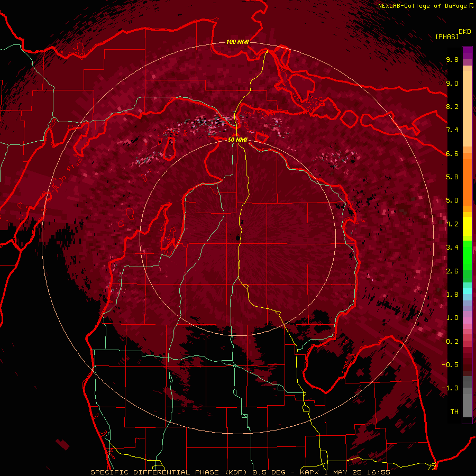Click the yellow segment of the color bar
Image resolution: width=476 pixels, height=476 pixels.
point(467,226)
